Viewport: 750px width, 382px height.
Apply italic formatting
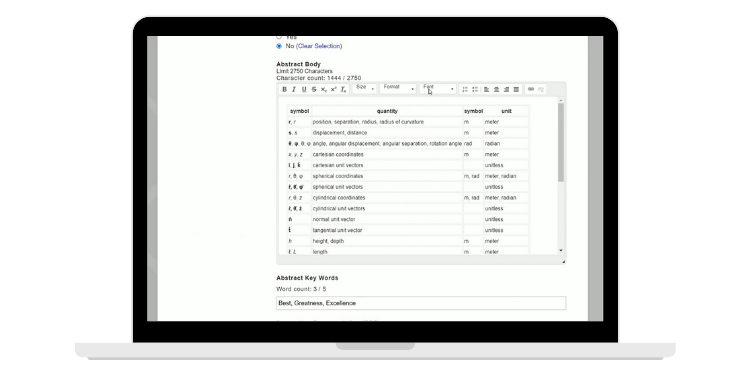point(294,89)
